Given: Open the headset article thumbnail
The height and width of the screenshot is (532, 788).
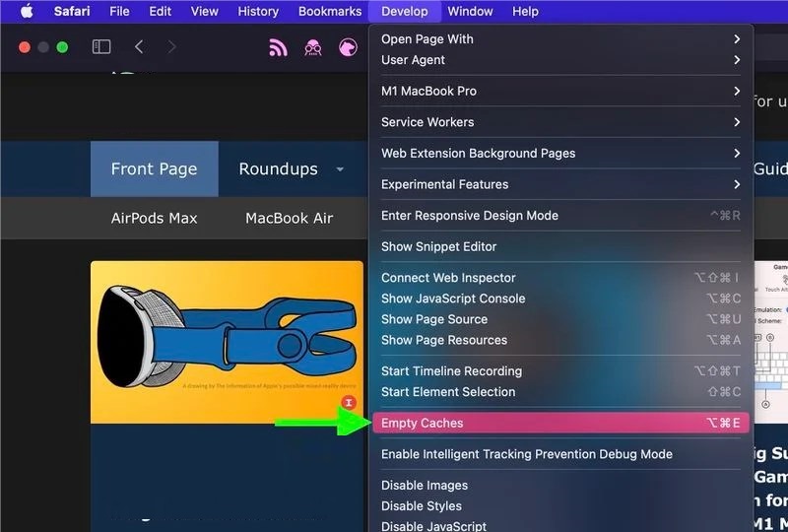Looking at the screenshot, I should 227,343.
